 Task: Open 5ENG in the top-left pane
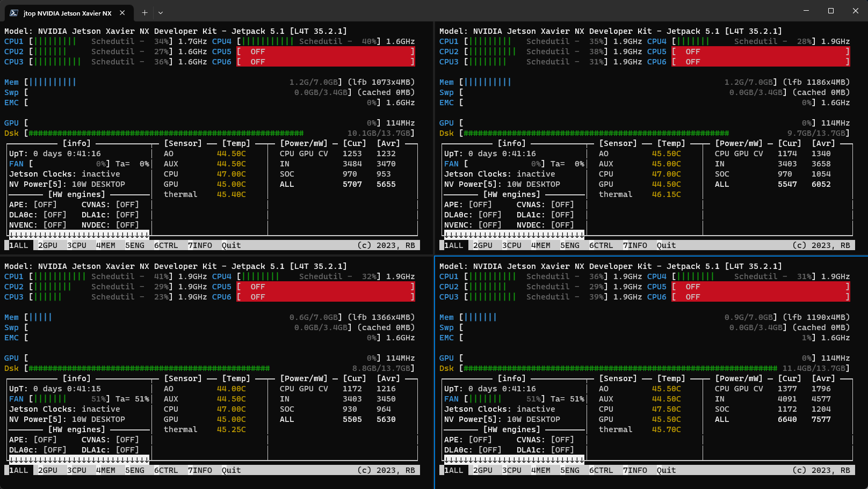point(135,245)
